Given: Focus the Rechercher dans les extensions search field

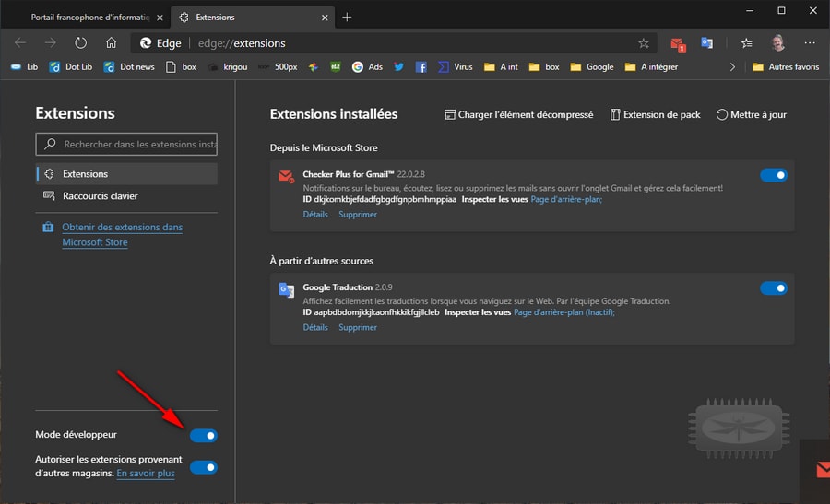Looking at the screenshot, I should pyautogui.click(x=126, y=144).
